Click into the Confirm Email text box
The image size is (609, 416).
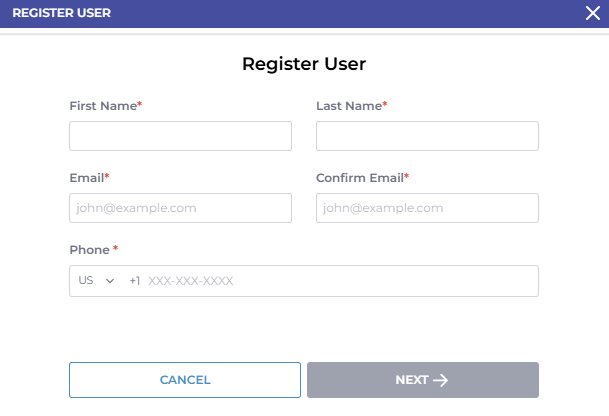pos(427,208)
